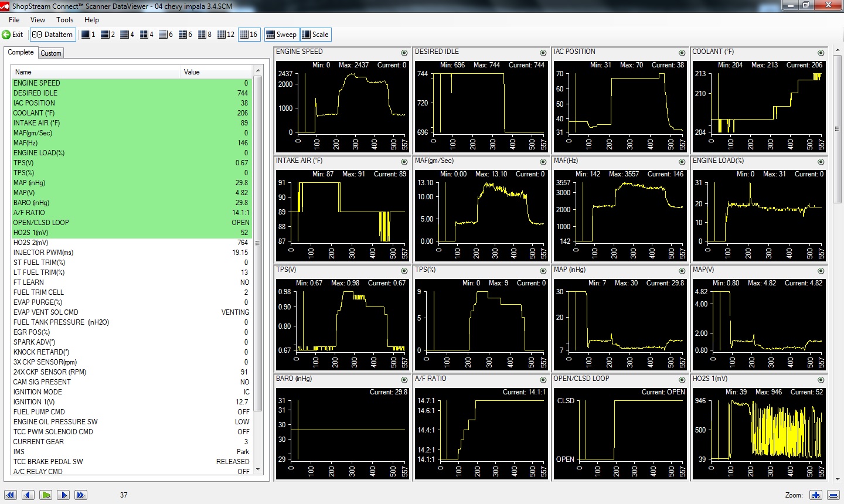This screenshot has height=504, width=844.
Task: Select the ENGINE SPEED row in the list
Action: coord(131,83)
